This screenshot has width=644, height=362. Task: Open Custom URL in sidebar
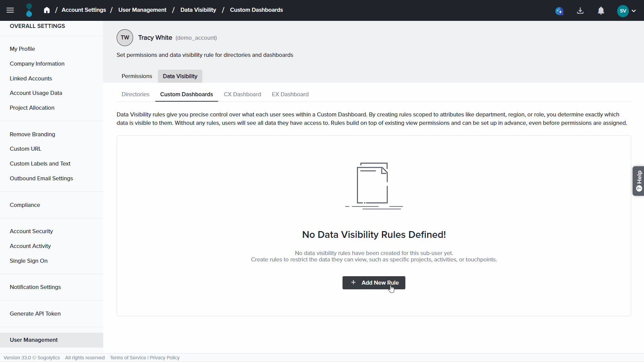coord(26,149)
